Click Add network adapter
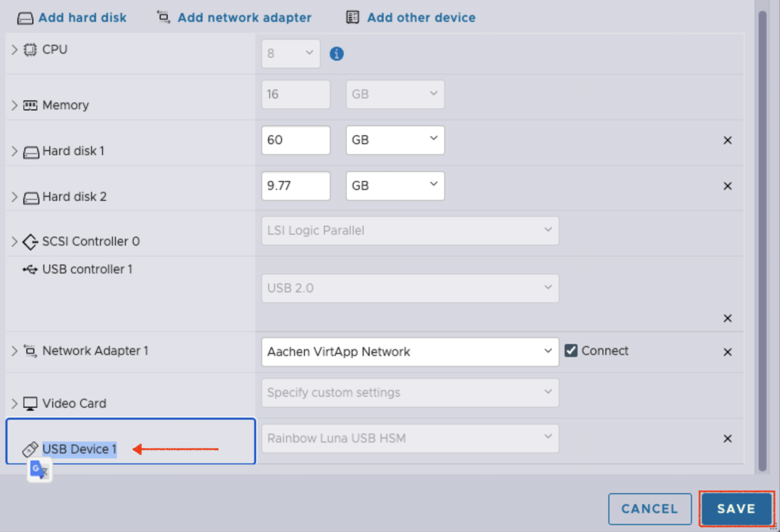Image resolution: width=780 pixels, height=532 pixels. (x=234, y=17)
